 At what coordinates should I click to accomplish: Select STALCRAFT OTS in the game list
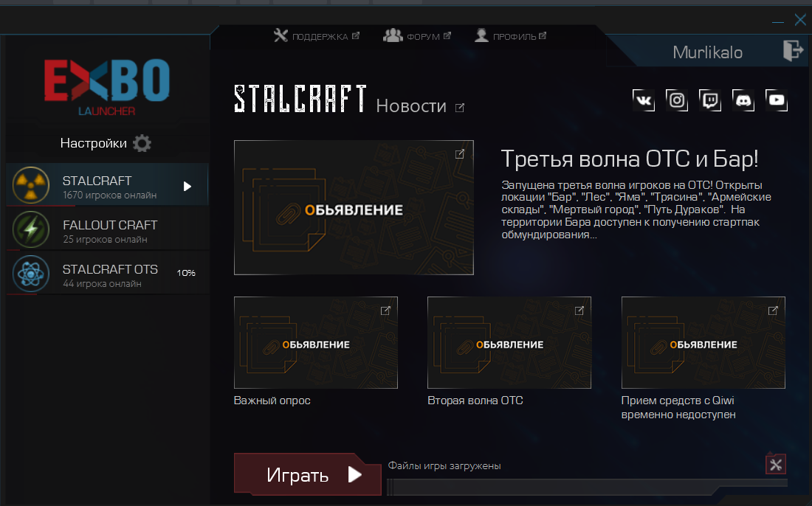click(107, 274)
